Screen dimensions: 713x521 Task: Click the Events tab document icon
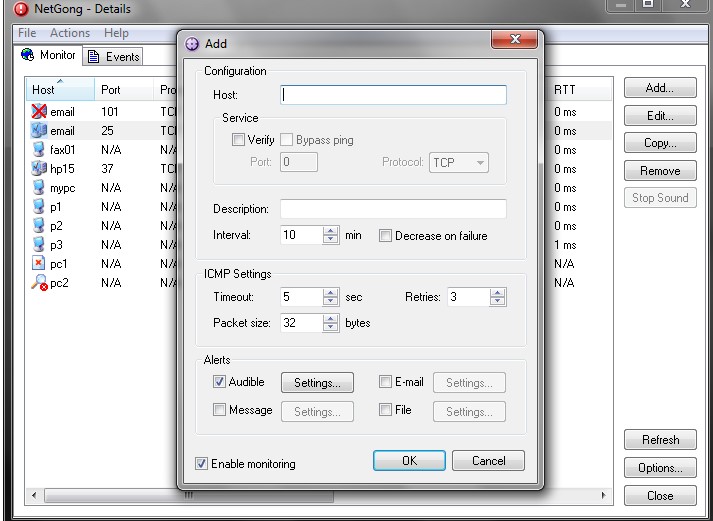[x=93, y=57]
